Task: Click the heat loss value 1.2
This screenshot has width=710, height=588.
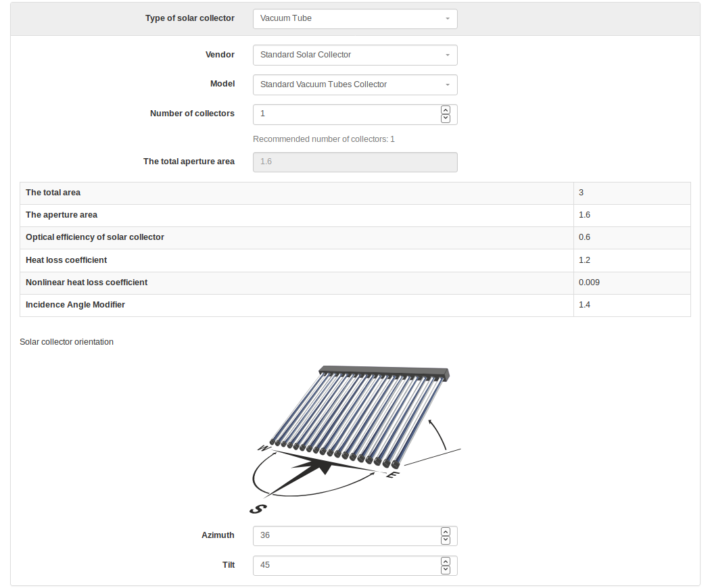Action: 585,260
